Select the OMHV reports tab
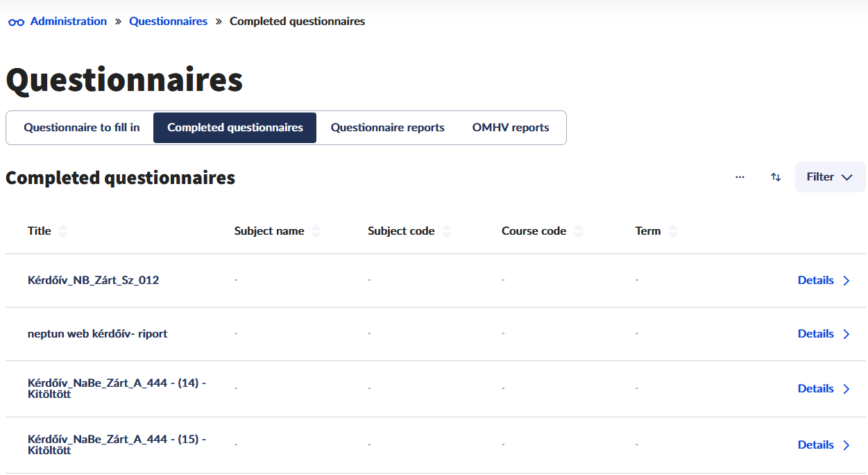Image resolution: width=868 pixels, height=475 pixels. click(511, 128)
